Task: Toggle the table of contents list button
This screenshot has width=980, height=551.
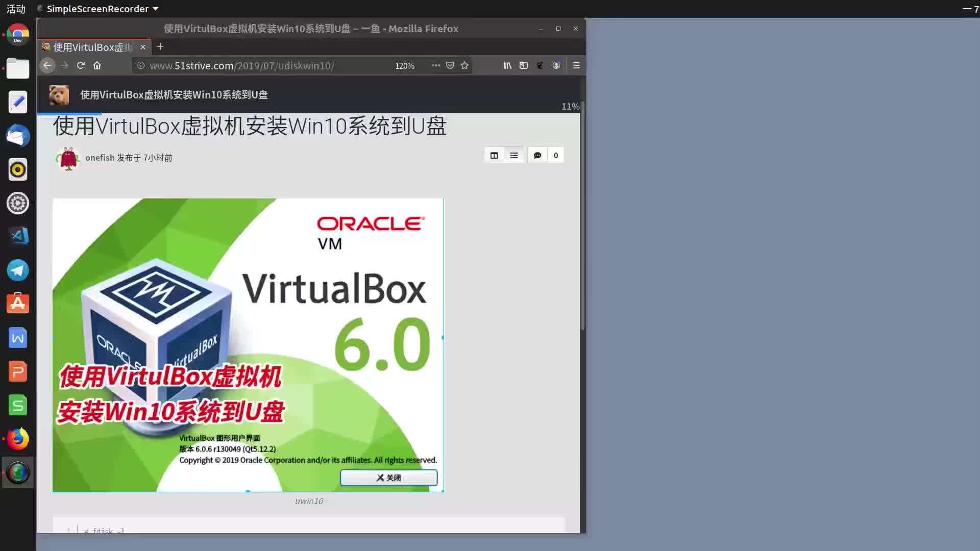Action: click(514, 156)
